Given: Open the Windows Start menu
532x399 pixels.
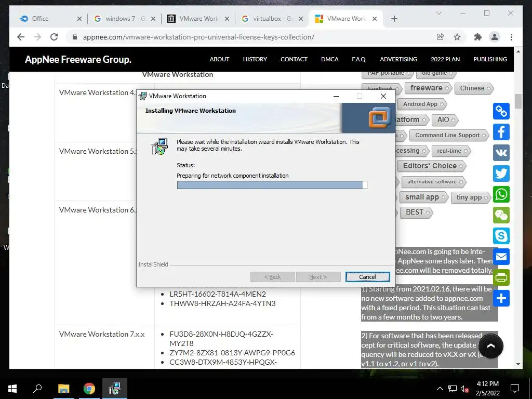Looking at the screenshot, I should click(x=12, y=389).
